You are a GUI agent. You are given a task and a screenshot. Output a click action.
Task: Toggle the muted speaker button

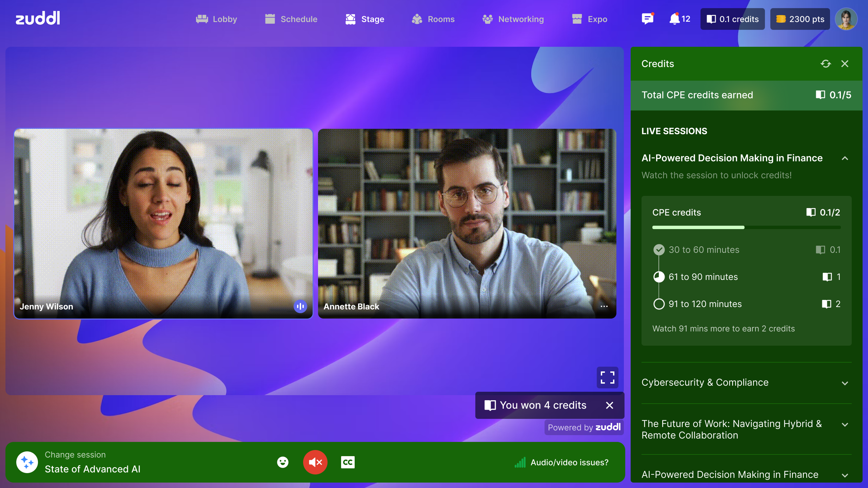315,462
